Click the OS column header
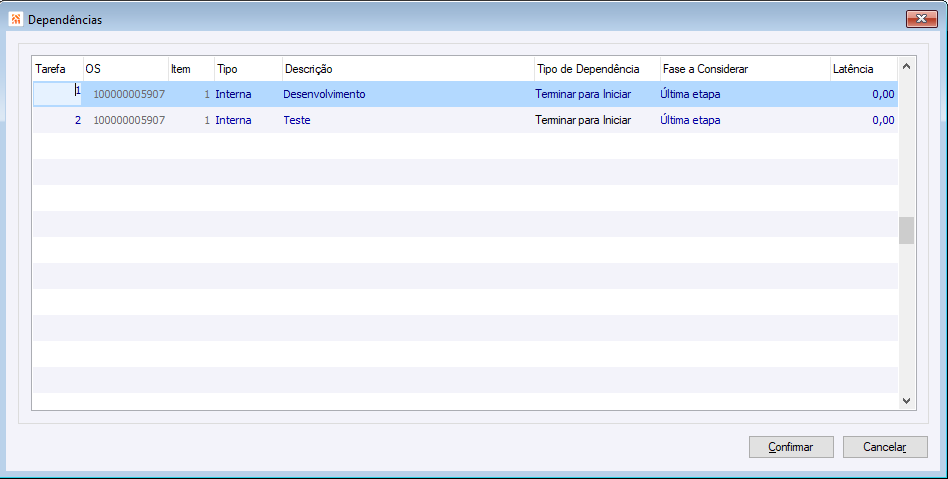948x479 pixels. tap(126, 69)
